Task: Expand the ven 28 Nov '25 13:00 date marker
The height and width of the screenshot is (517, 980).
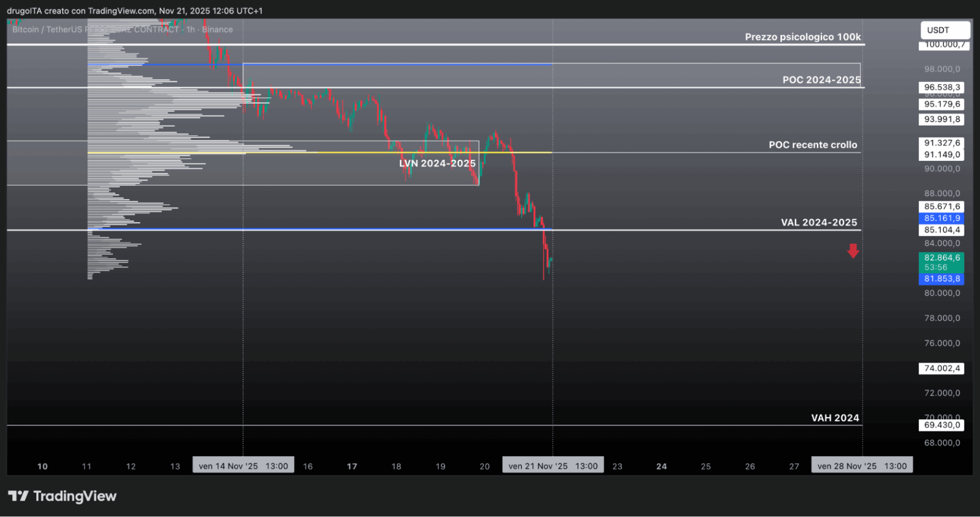Action: point(862,465)
